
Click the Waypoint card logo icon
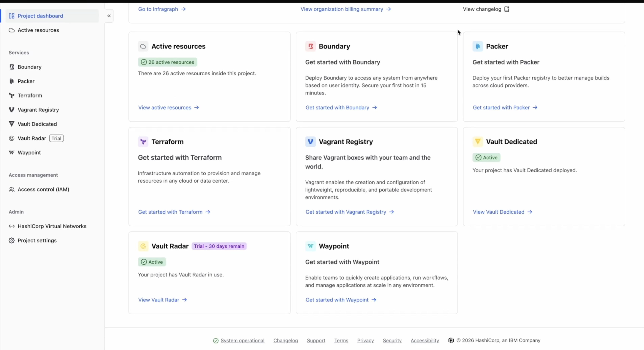click(310, 246)
